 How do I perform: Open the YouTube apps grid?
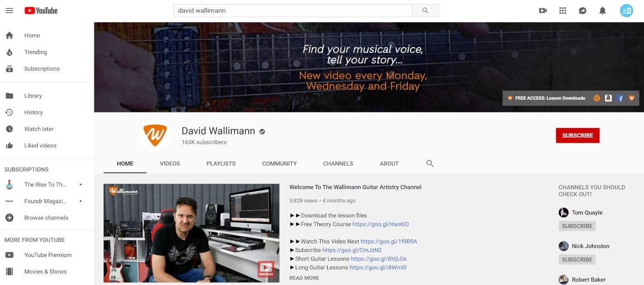coord(563,11)
